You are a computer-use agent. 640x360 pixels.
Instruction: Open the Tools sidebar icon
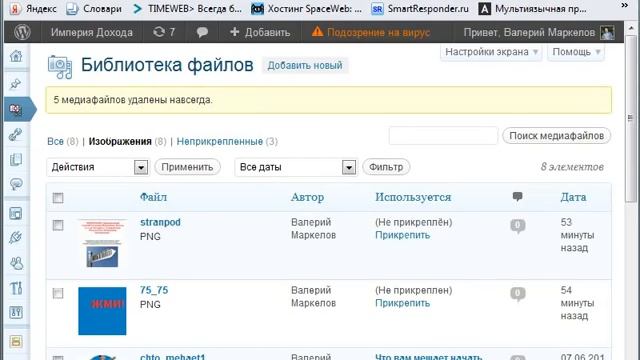coord(16,288)
